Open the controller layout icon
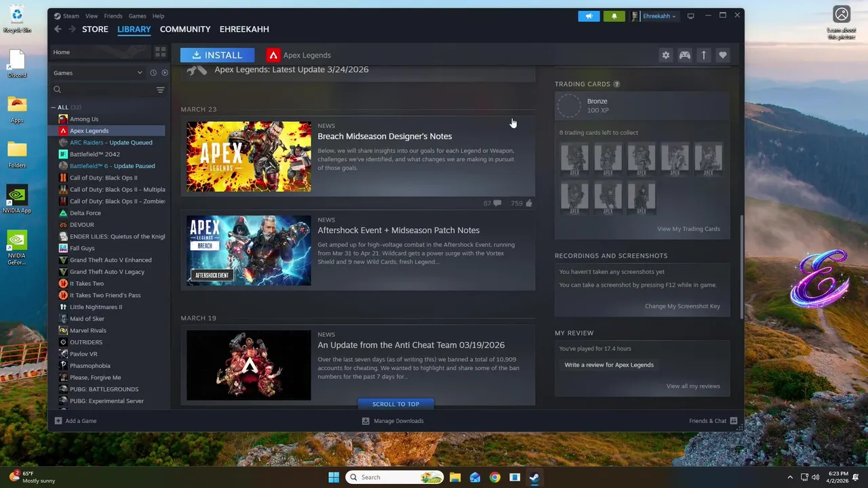Screen dimensions: 868x488 click(685, 55)
